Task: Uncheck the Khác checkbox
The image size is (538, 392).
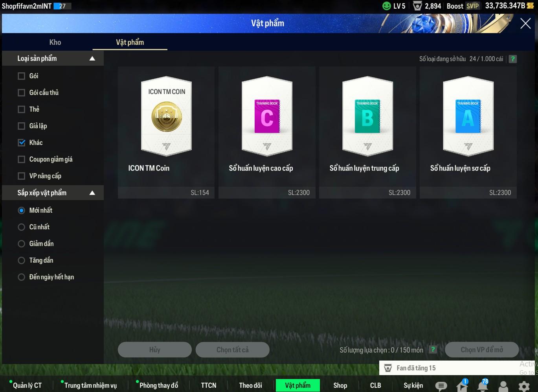Action: coord(22,143)
